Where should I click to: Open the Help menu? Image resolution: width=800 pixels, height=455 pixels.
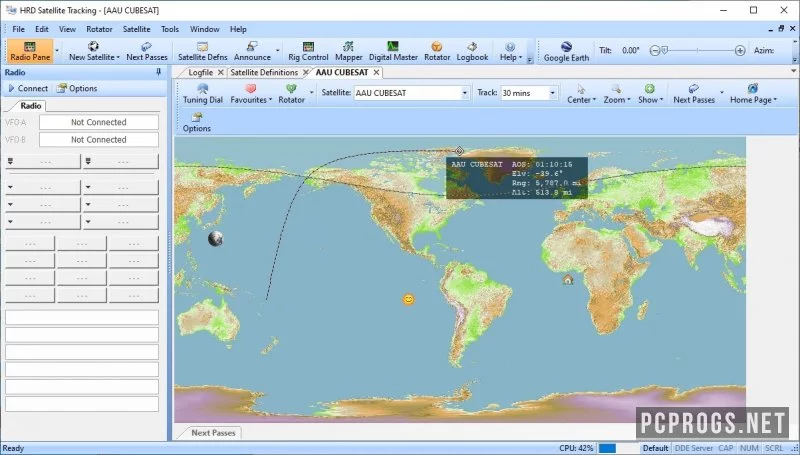point(238,29)
